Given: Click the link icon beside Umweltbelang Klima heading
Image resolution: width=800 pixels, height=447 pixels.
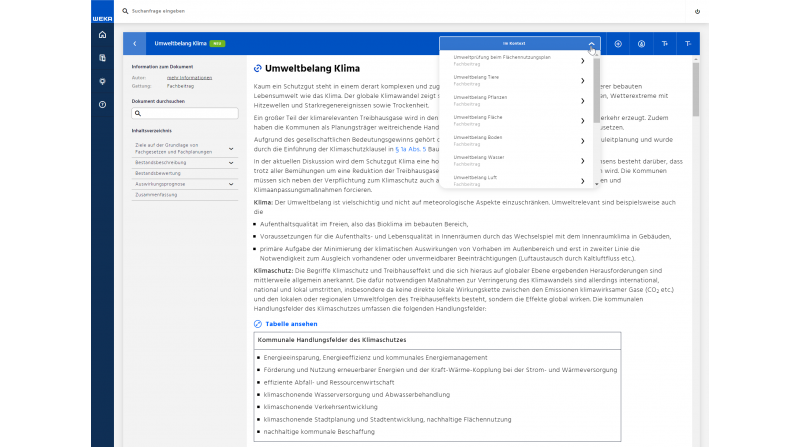Looking at the screenshot, I should pos(258,68).
